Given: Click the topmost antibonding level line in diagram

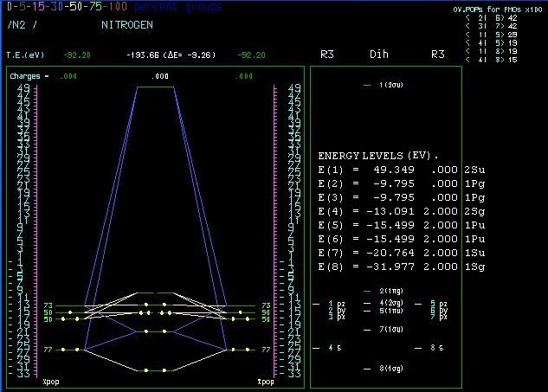Looking at the screenshot, I should (156, 87).
